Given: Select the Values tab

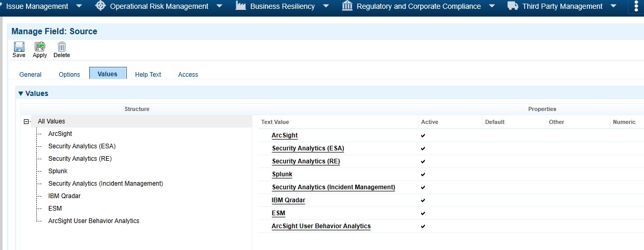Looking at the screenshot, I should (108, 74).
